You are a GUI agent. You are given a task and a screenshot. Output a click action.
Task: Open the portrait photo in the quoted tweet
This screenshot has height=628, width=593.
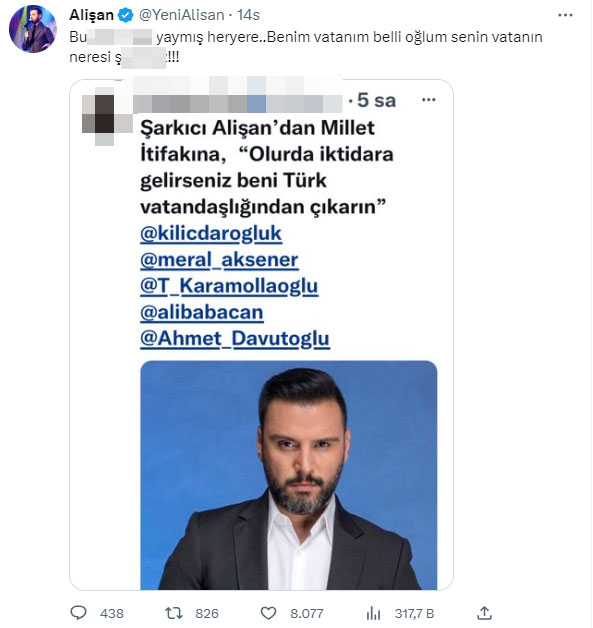[289, 475]
